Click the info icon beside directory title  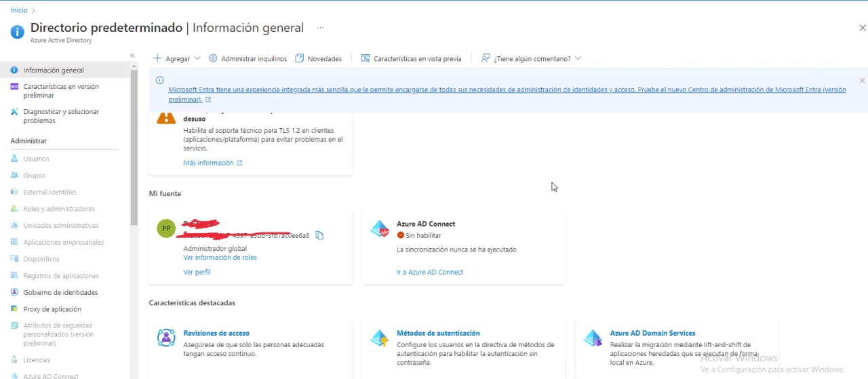click(x=17, y=31)
